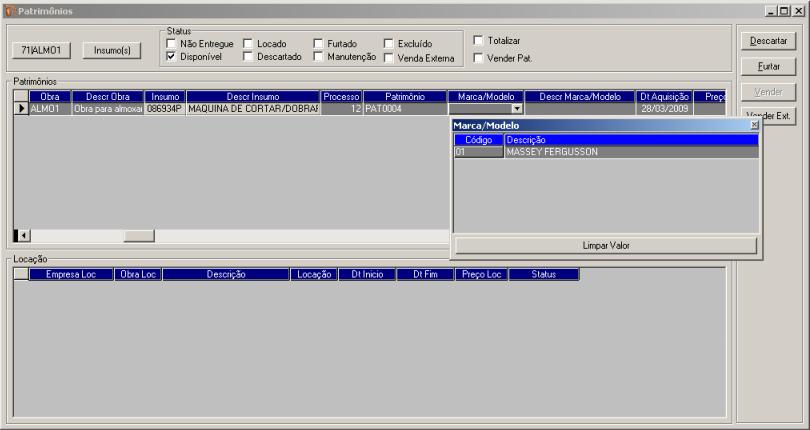Click the Furtar button

pos(767,66)
